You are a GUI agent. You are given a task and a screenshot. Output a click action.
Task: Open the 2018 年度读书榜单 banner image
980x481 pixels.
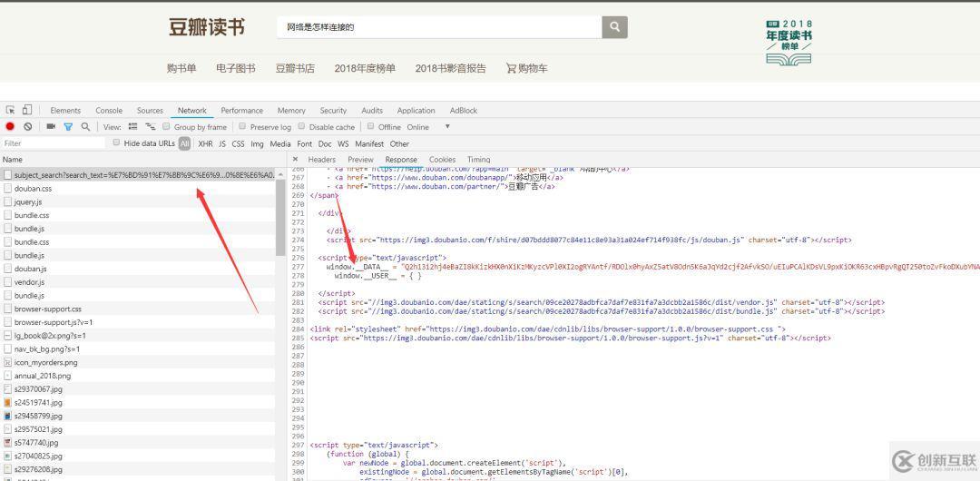(789, 42)
